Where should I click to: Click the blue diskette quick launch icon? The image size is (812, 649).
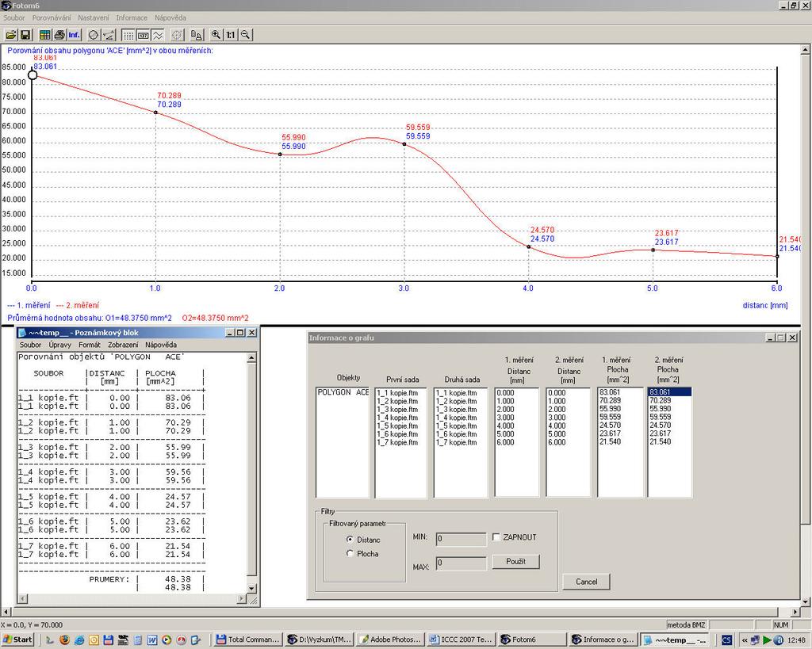(x=108, y=639)
